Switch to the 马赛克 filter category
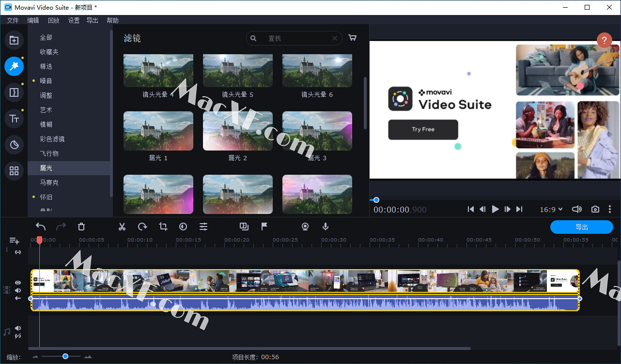The width and height of the screenshot is (621, 364). 48,182
